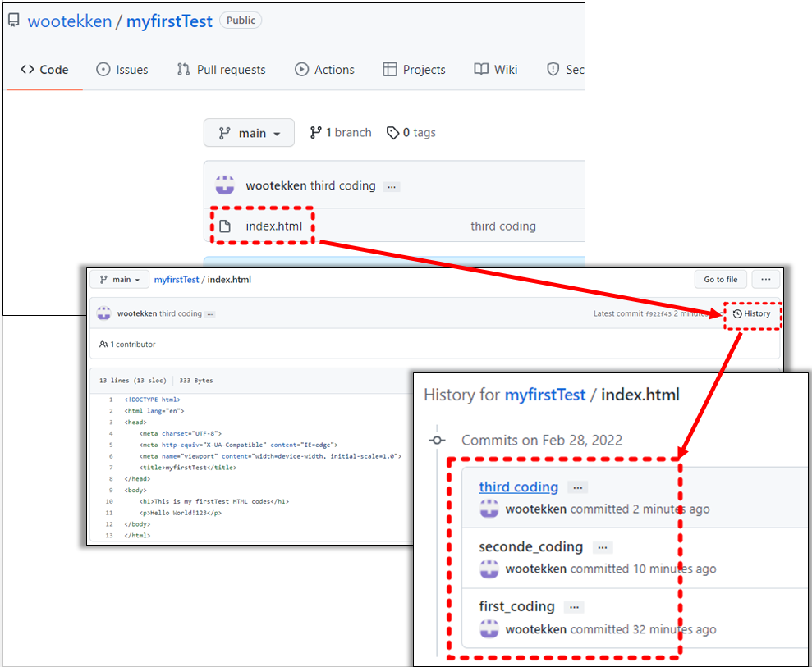Screen dimensions: 812x667
Task: Click avatar in first_coding commit row
Action: click(489, 629)
